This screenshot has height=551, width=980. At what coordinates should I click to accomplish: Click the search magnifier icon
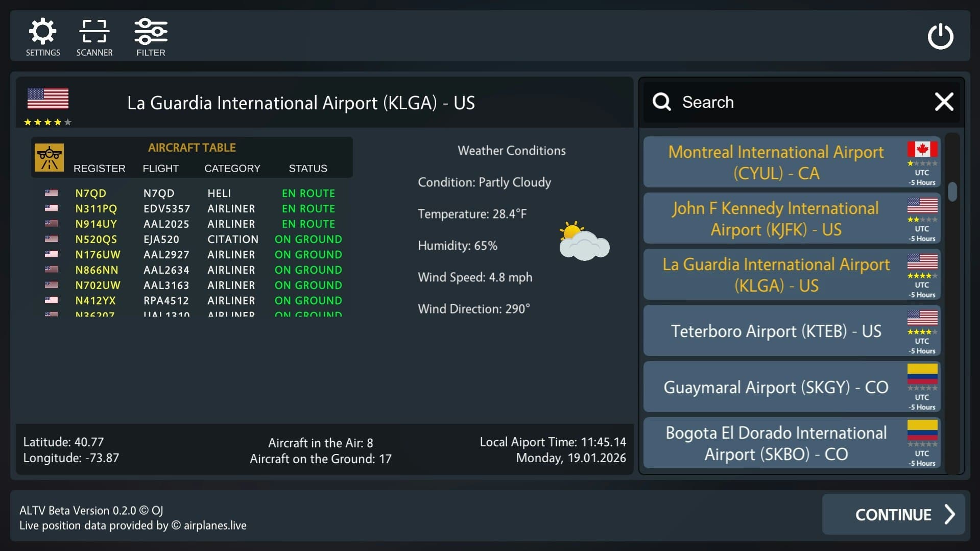point(661,102)
